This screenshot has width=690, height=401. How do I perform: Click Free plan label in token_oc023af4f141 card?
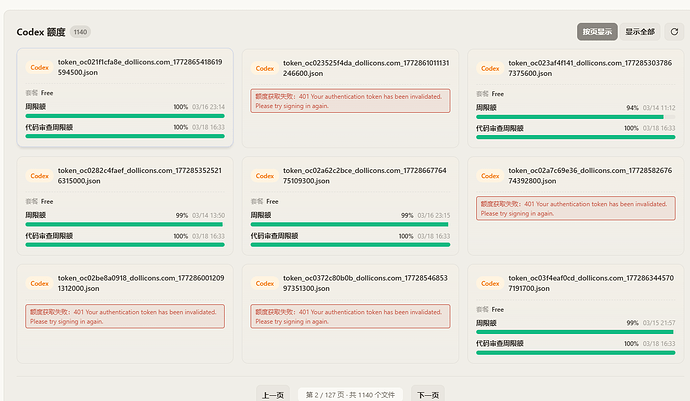pos(498,94)
